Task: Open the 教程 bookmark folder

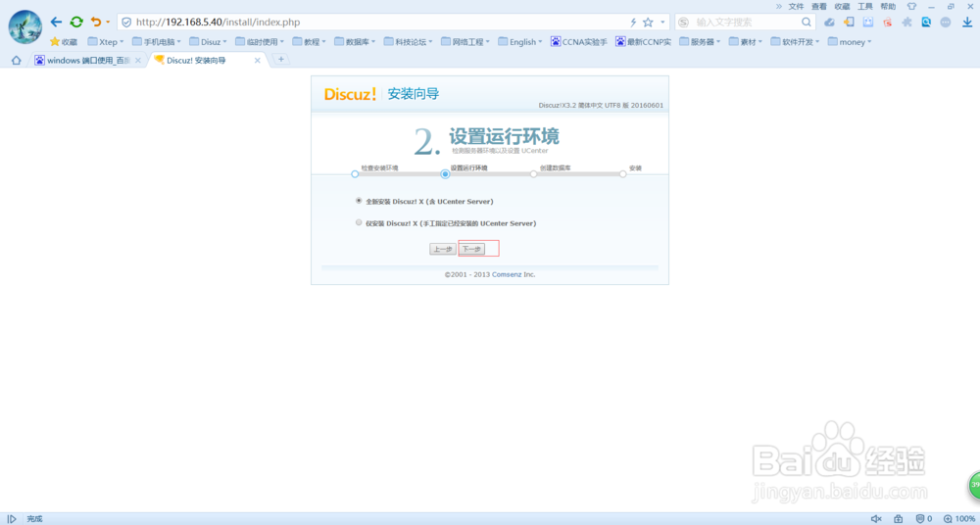Action: click(310, 42)
